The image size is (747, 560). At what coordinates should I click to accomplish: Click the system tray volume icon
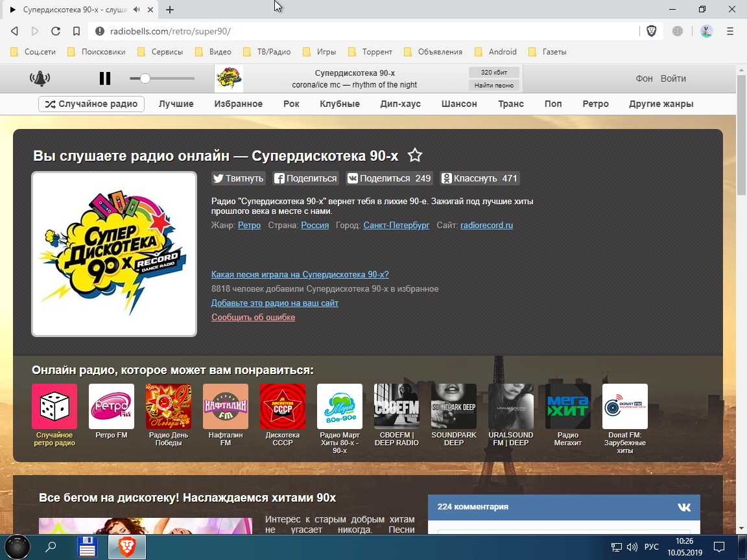tap(632, 546)
